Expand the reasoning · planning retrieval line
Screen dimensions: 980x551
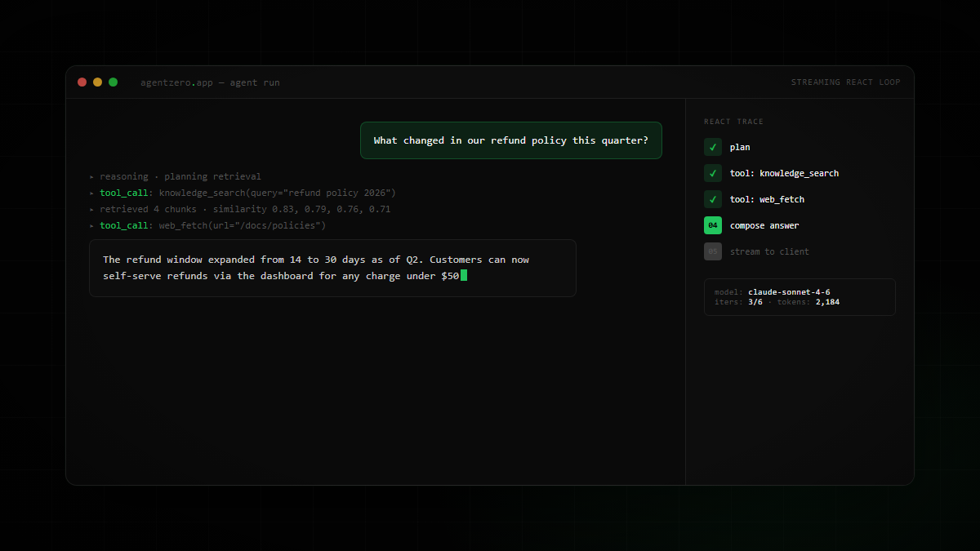[x=176, y=176]
